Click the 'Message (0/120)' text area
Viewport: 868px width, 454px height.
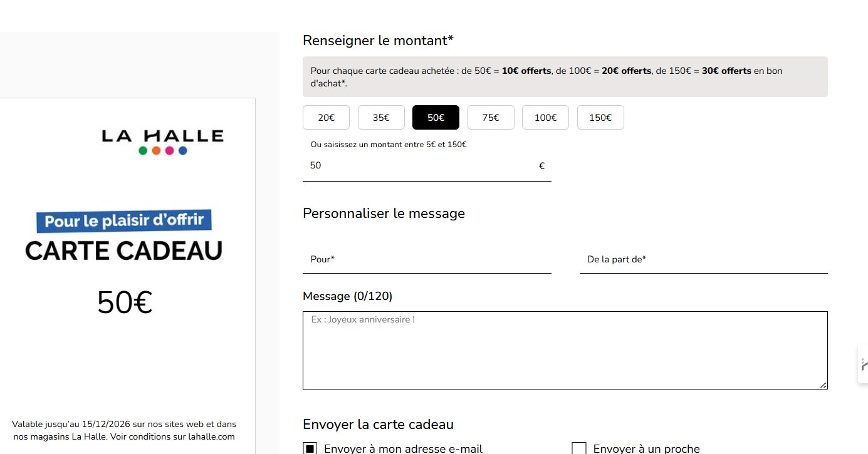[x=564, y=349]
